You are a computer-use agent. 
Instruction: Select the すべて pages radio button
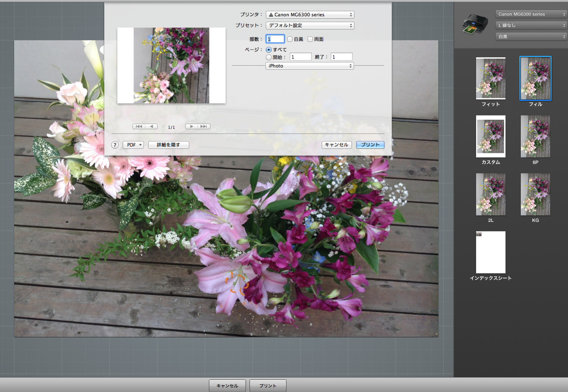[269, 50]
